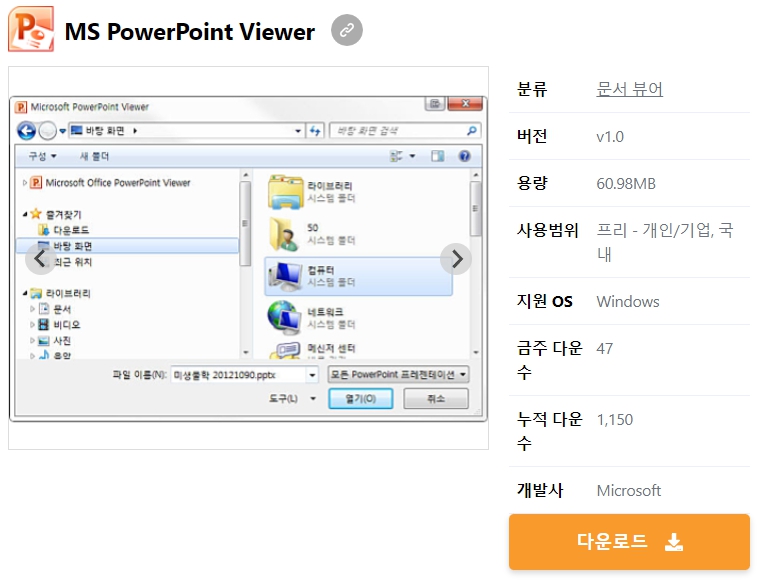Click the version value v1.0
This screenshot has height=581, width=758.
point(610,137)
